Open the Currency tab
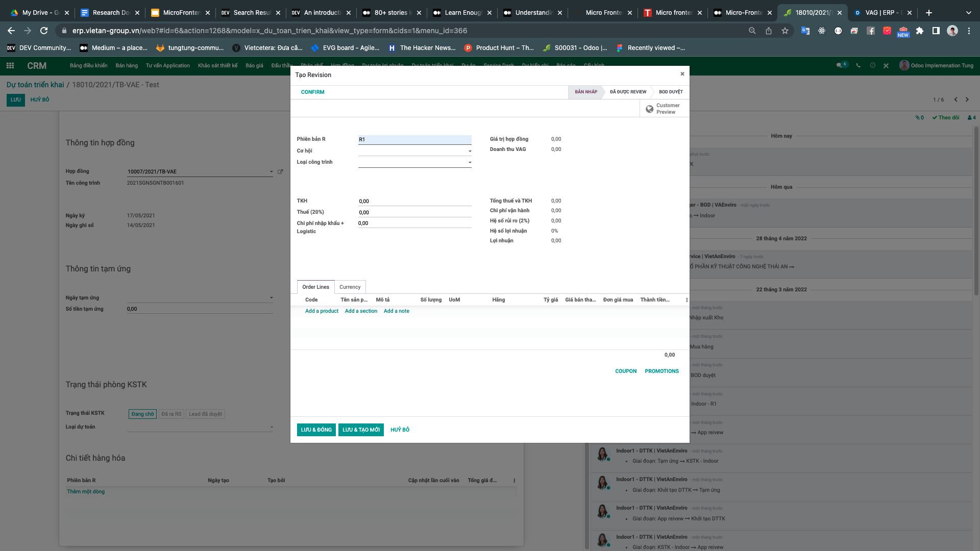Image resolution: width=980 pixels, height=551 pixels. (350, 287)
